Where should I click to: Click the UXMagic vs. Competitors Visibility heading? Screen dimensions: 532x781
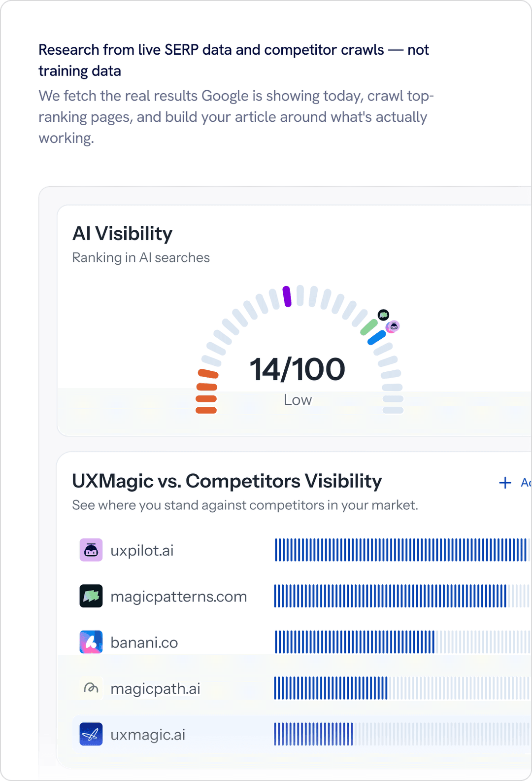click(227, 481)
